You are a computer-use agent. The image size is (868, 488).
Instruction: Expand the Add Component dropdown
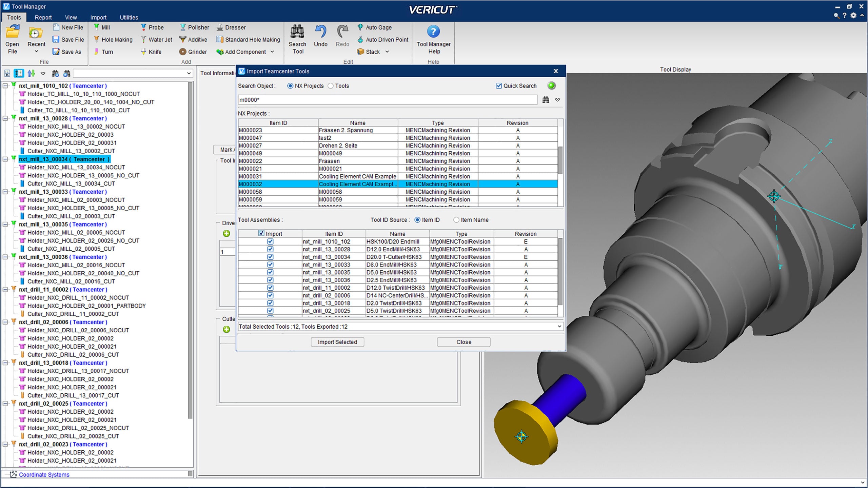[x=272, y=52]
